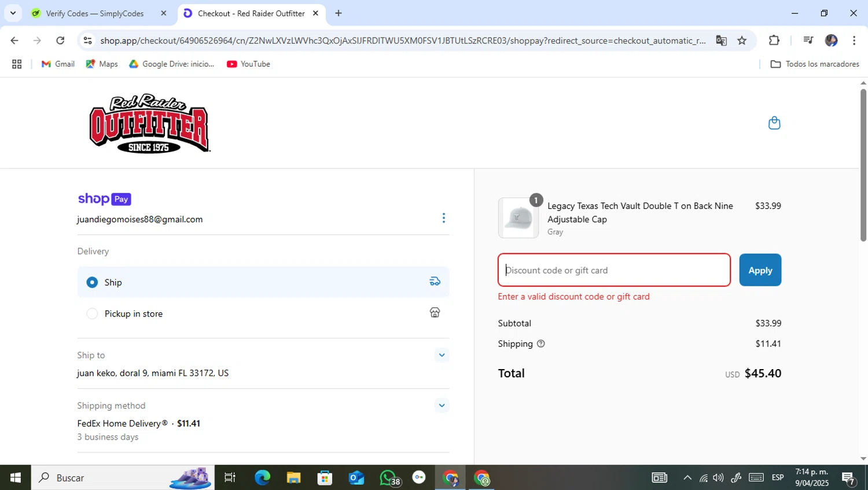This screenshot has width=868, height=490.
Task: Open the Windows Start menu
Action: (x=16, y=478)
